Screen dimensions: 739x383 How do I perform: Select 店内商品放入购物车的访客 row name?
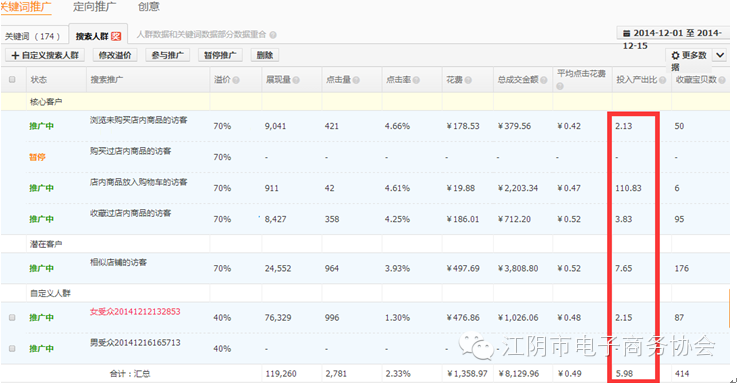click(x=139, y=182)
